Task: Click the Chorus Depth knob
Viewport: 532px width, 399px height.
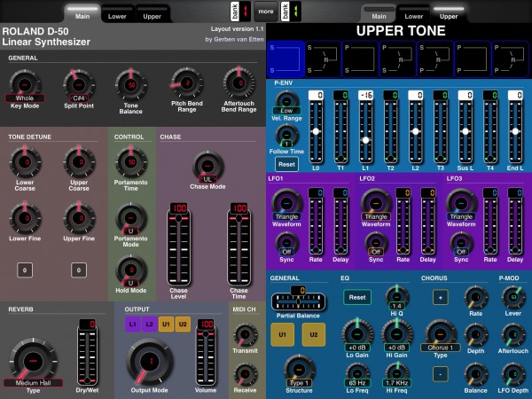Action: (475, 335)
